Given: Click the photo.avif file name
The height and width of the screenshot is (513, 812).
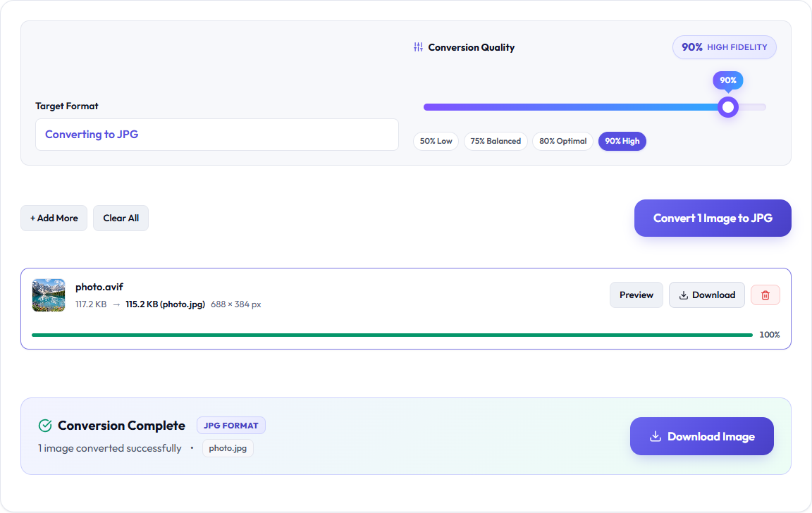Looking at the screenshot, I should [99, 287].
